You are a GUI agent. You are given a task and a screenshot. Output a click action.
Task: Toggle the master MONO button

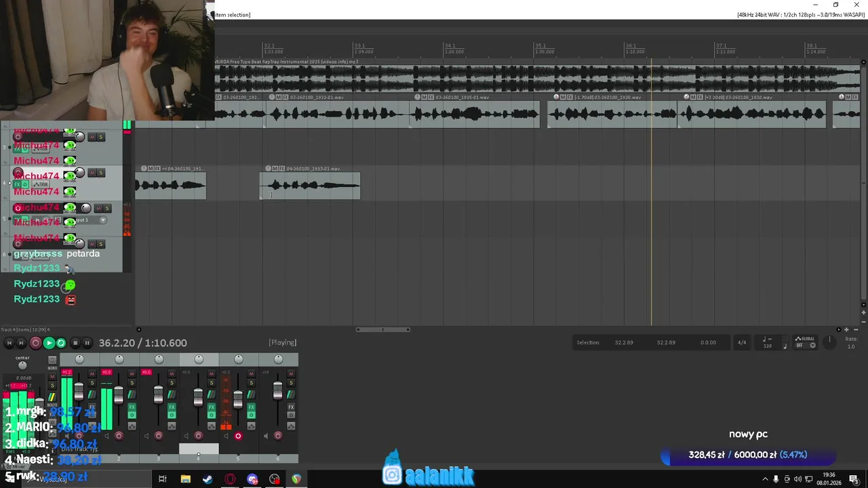52,360
